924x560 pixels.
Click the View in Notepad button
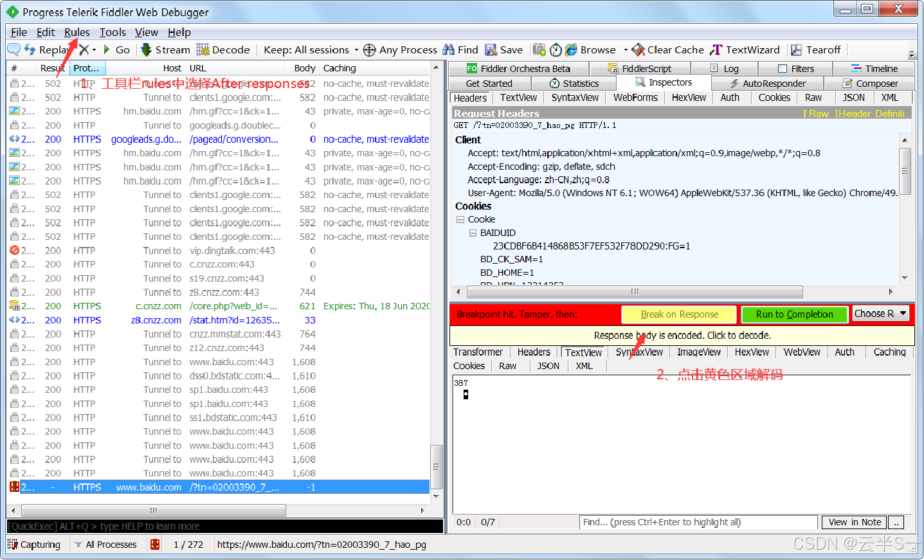pyautogui.click(x=854, y=522)
